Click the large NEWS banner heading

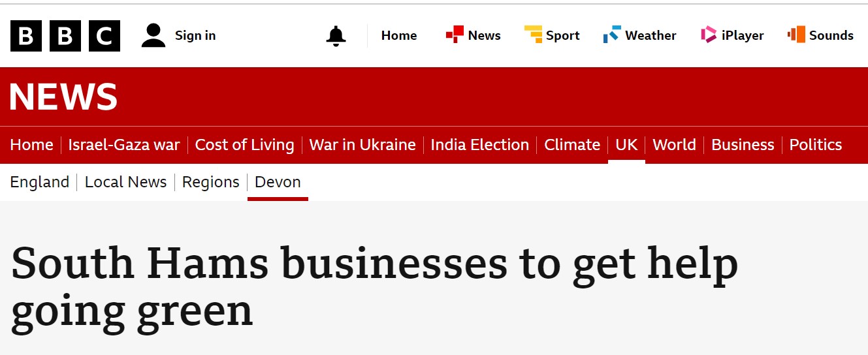point(63,97)
